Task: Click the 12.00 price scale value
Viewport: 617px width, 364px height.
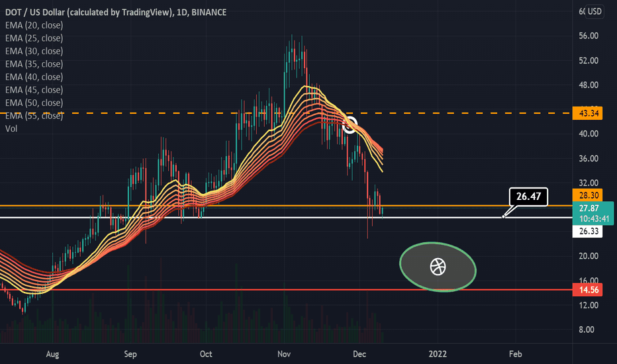Action: [589, 305]
